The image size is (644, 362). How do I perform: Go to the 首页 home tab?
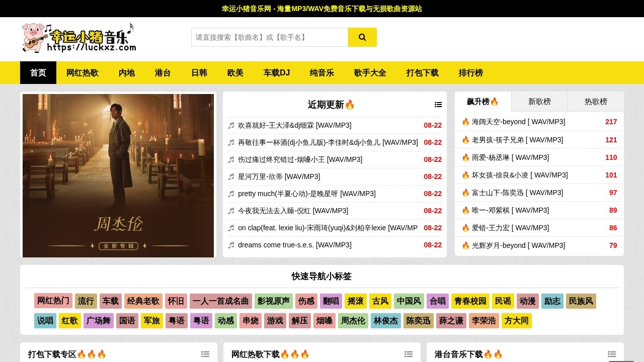point(38,73)
